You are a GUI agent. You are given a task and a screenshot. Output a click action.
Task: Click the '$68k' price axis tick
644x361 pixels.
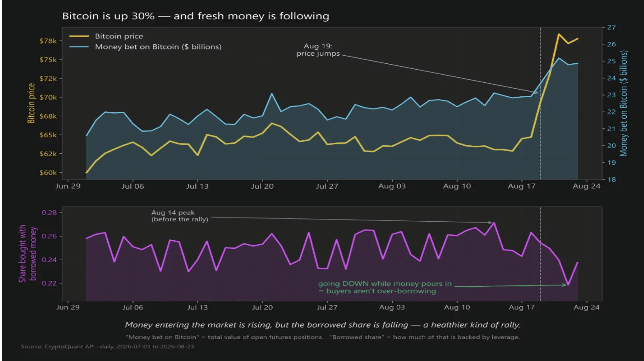tap(48, 116)
